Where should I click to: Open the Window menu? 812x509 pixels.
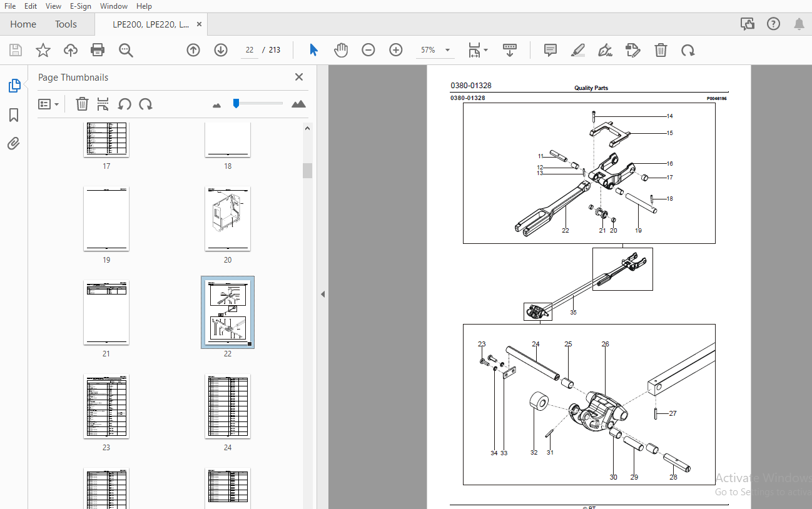point(114,6)
